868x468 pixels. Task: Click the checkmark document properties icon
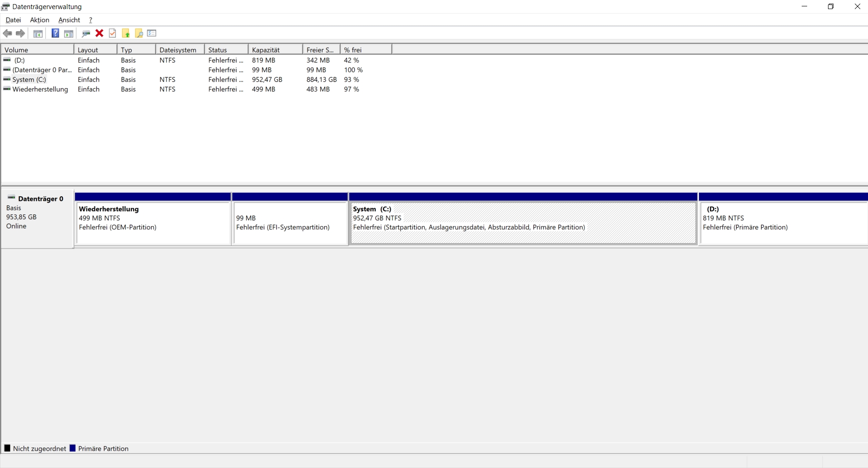[113, 33]
